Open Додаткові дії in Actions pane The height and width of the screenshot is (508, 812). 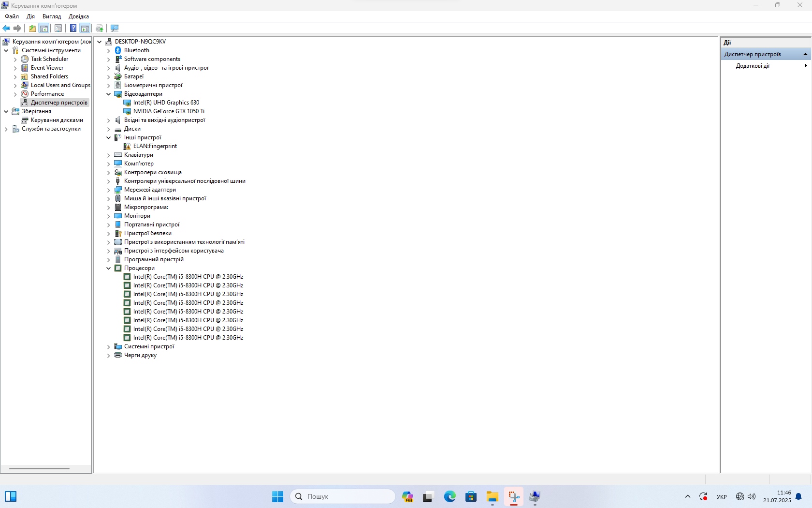753,66
